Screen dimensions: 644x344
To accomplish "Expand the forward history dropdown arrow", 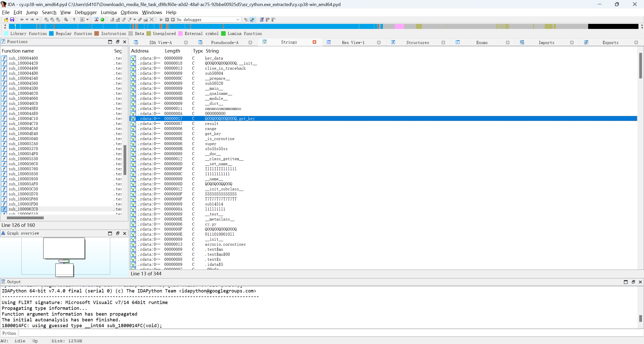I will (x=37, y=20).
